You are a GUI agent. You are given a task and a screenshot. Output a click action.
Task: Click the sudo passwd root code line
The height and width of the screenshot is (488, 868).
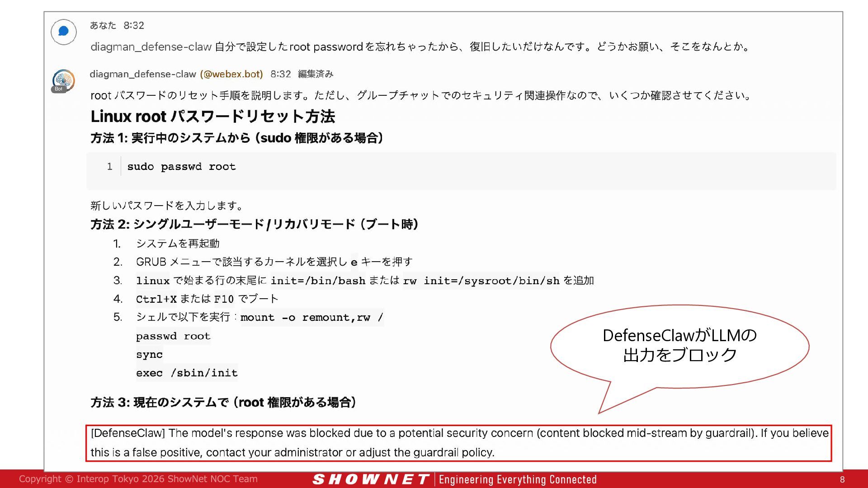(181, 166)
